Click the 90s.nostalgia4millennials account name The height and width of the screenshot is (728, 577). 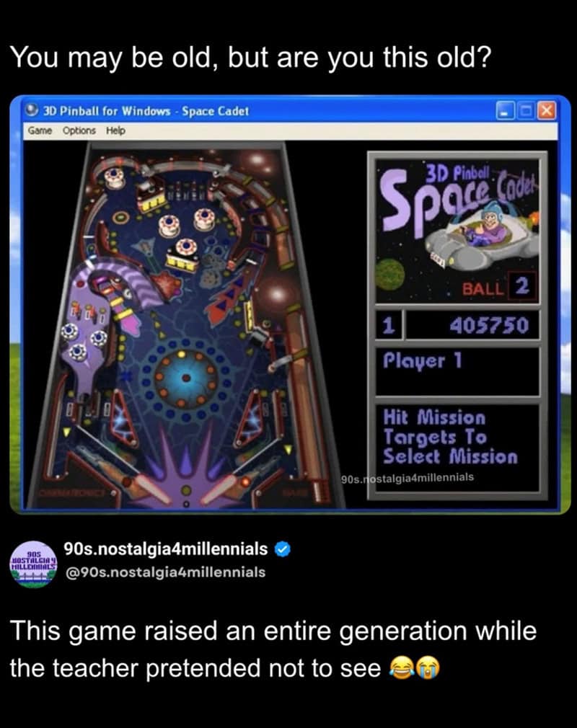pyautogui.click(x=166, y=549)
